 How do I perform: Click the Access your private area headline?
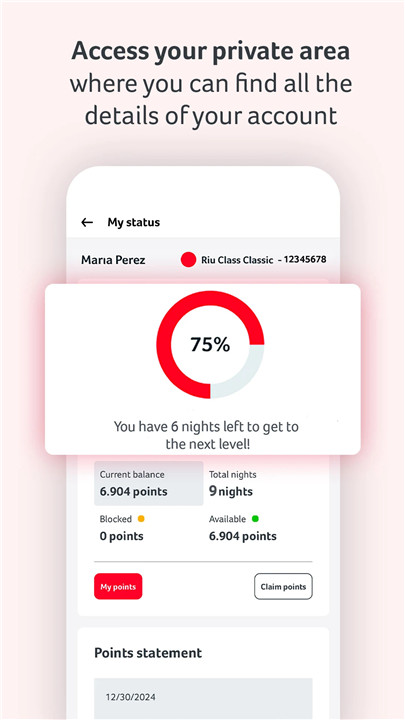point(210,51)
